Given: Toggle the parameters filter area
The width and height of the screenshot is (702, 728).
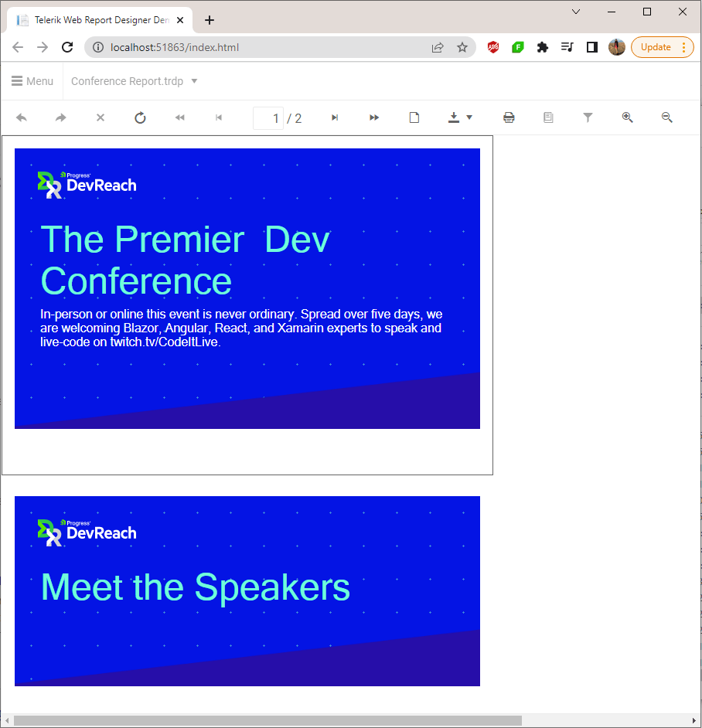Looking at the screenshot, I should pos(588,118).
